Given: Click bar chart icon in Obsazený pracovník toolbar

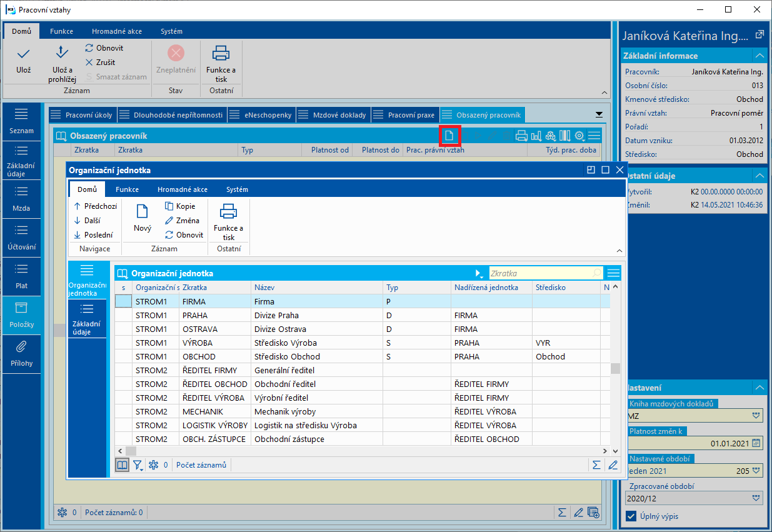Looking at the screenshot, I should [536, 136].
